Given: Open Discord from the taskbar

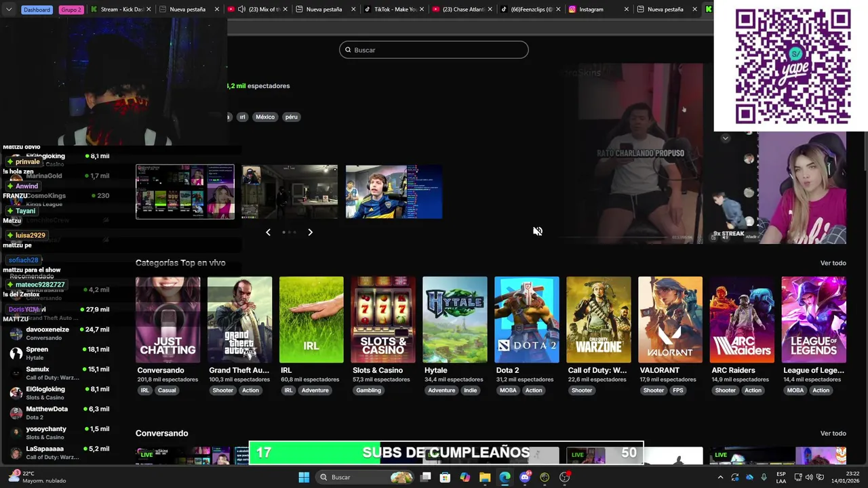Looking at the screenshot, I should pos(524,477).
